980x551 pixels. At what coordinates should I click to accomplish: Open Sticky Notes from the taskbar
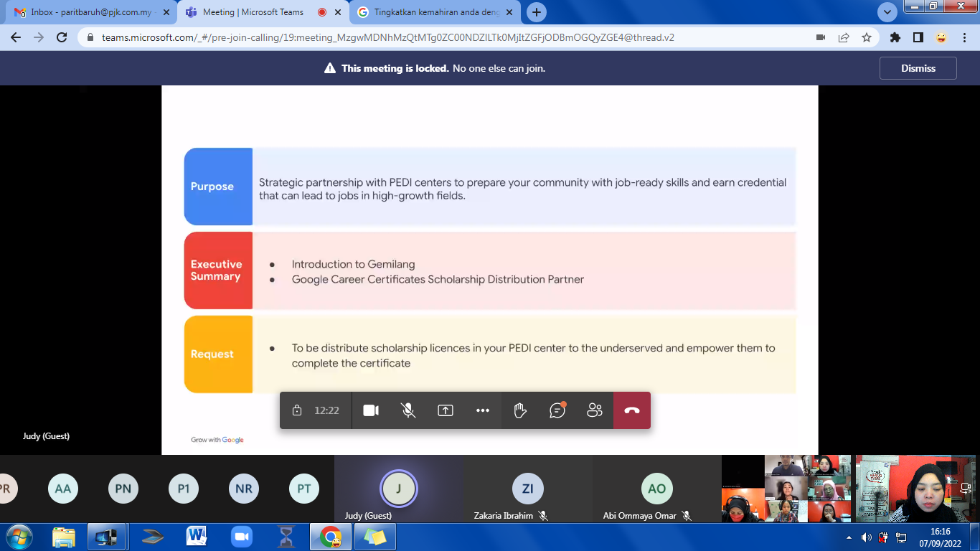pos(375,537)
